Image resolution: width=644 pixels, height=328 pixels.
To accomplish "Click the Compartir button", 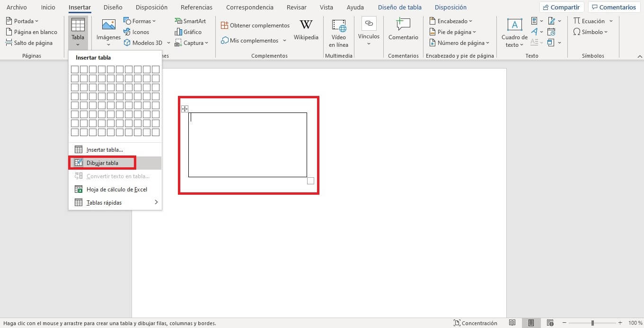I will [x=562, y=7].
